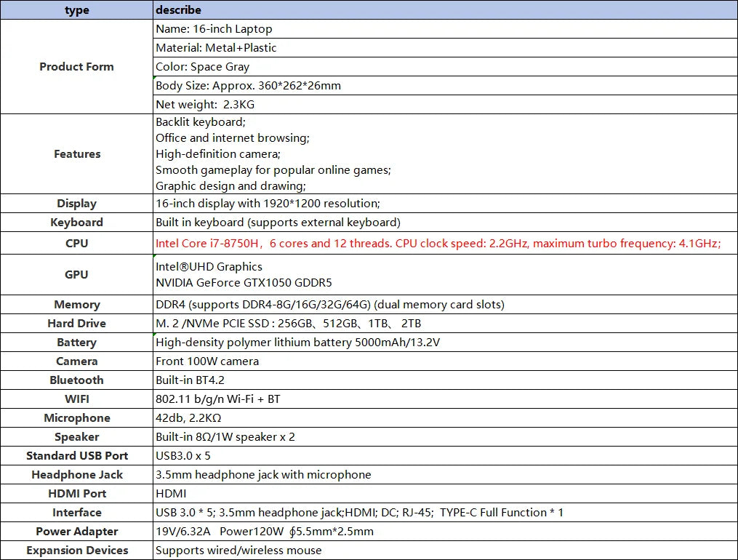Click the 'describe' column header
The image size is (738, 560).
(178, 9)
